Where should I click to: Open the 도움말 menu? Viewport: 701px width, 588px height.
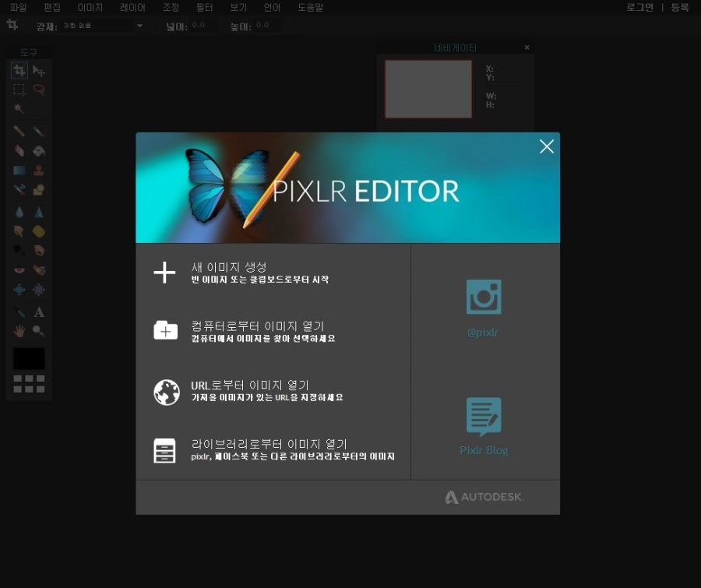310,7
